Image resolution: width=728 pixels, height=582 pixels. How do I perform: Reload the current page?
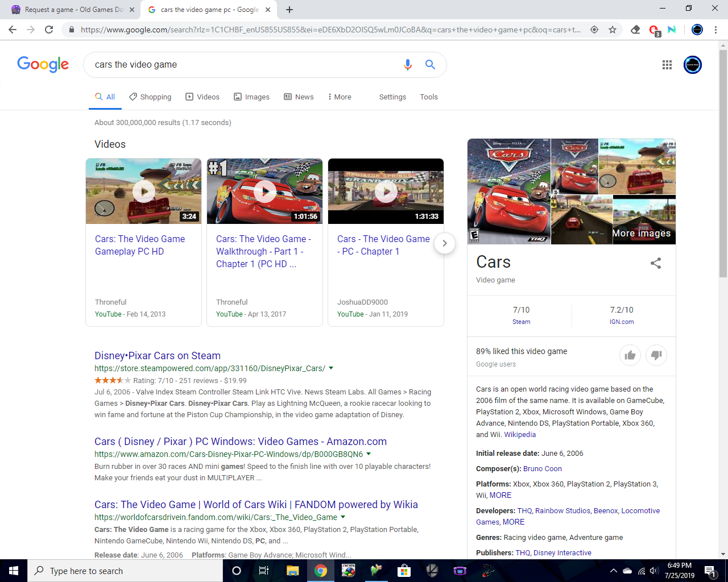49,30
